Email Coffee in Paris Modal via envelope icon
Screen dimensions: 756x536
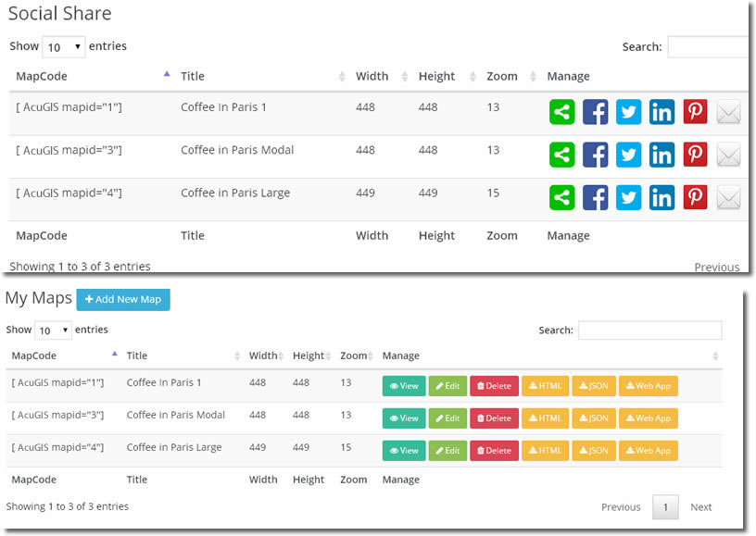pos(729,155)
